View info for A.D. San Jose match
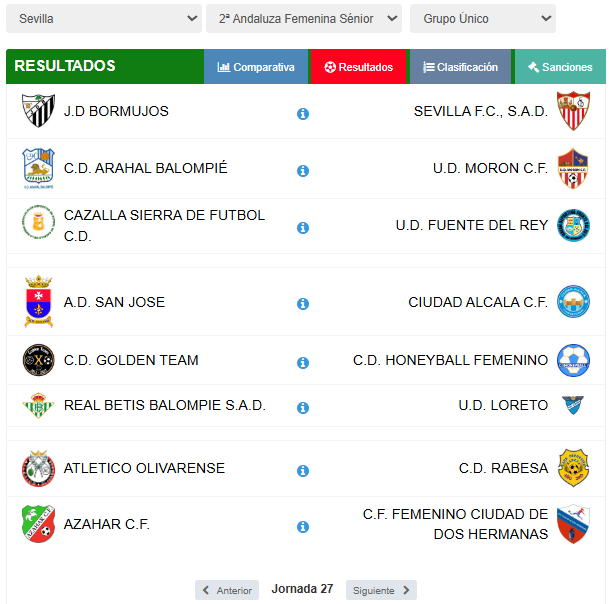This screenshot has width=615, height=604. (x=303, y=304)
